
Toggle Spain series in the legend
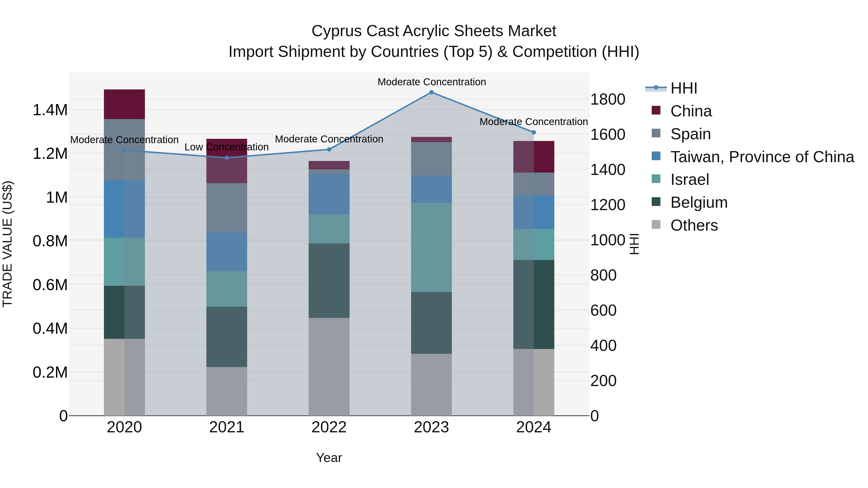click(681, 134)
